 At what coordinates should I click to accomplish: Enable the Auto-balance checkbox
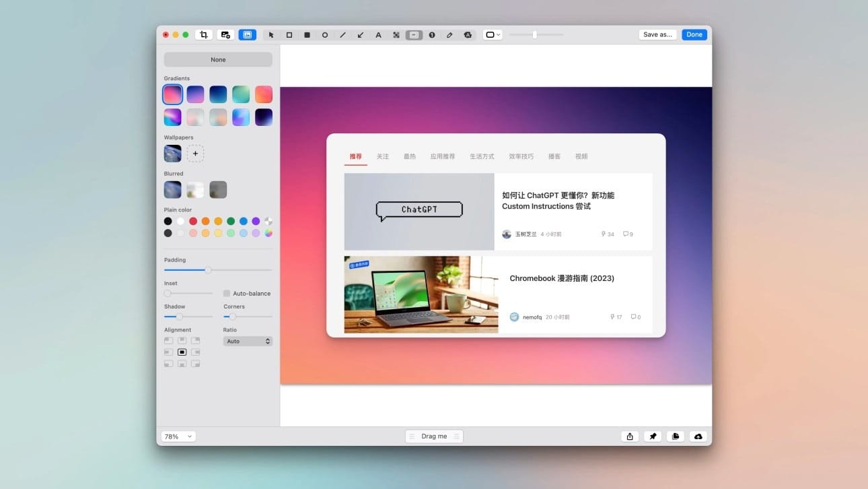(227, 294)
